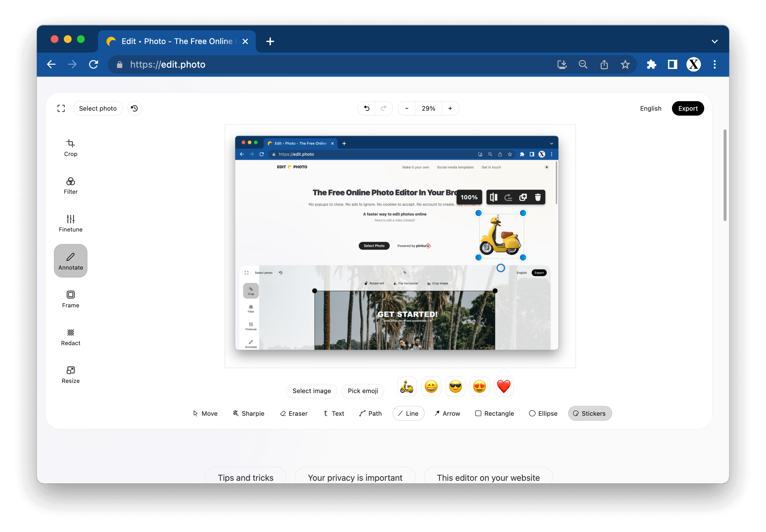This screenshot has width=766, height=532.
Task: Switch to the Sharpie annotation tool
Action: [x=248, y=413]
